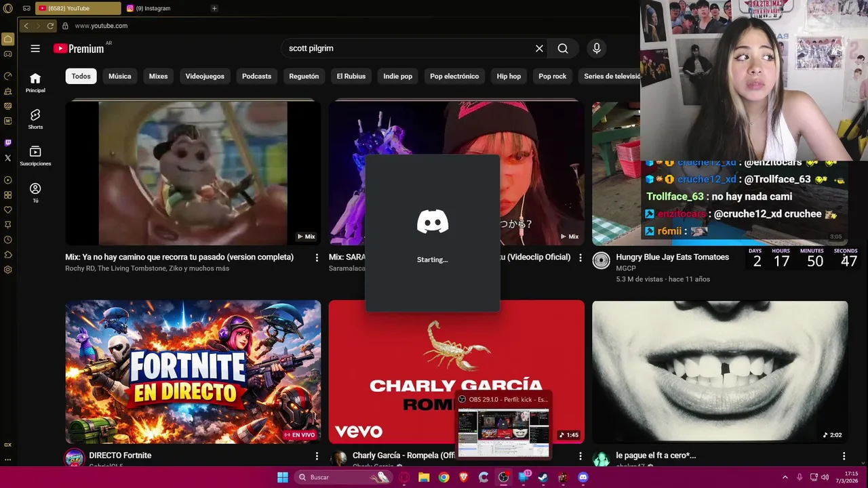This screenshot has height=488, width=868.
Task: Open Windows Start menu
Action: [x=283, y=477]
